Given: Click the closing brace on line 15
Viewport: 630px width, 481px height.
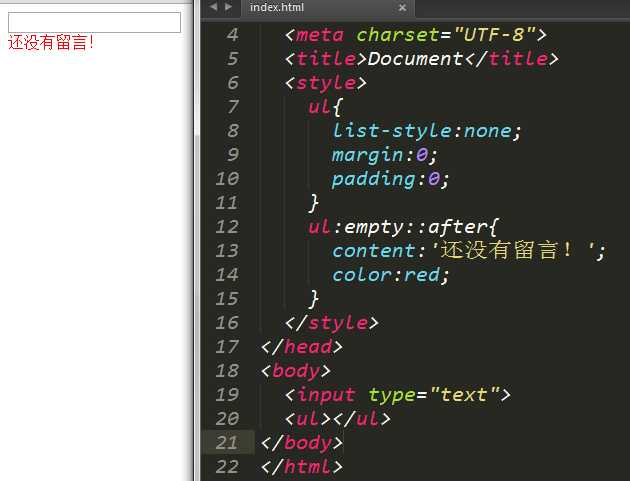Looking at the screenshot, I should (x=314, y=299).
